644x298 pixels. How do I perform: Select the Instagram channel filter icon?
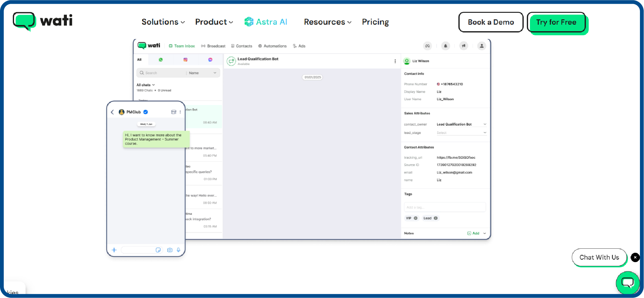point(185,60)
